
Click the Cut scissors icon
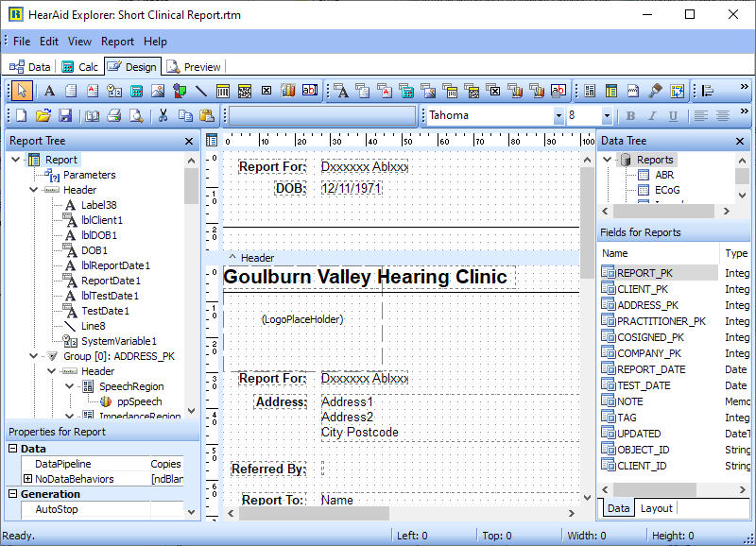point(163,115)
